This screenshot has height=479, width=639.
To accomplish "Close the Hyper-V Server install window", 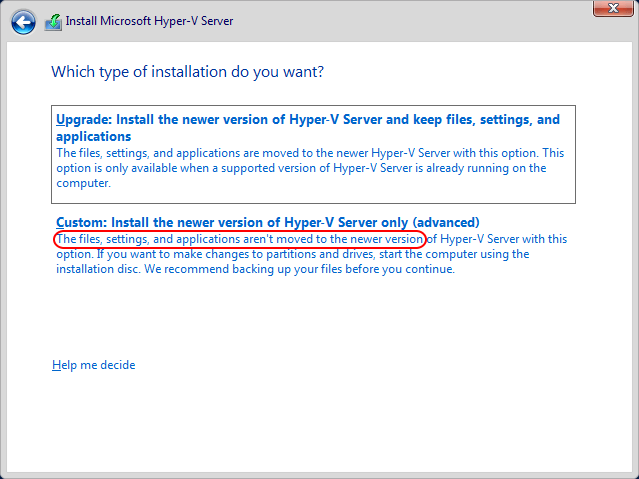I will coord(613,8).
